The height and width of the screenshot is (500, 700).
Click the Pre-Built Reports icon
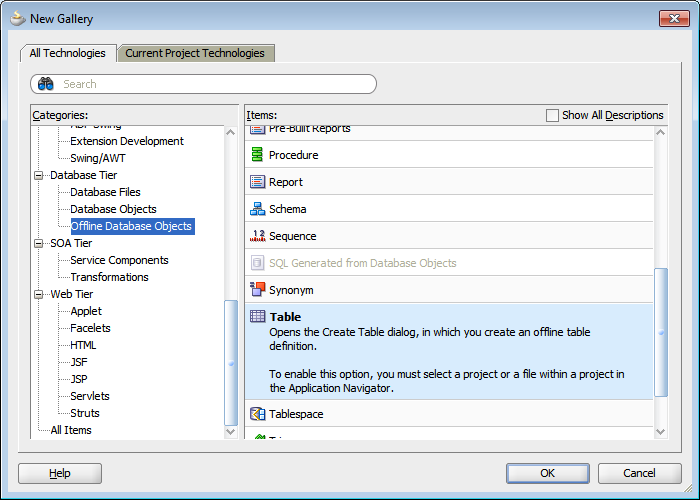click(x=257, y=129)
